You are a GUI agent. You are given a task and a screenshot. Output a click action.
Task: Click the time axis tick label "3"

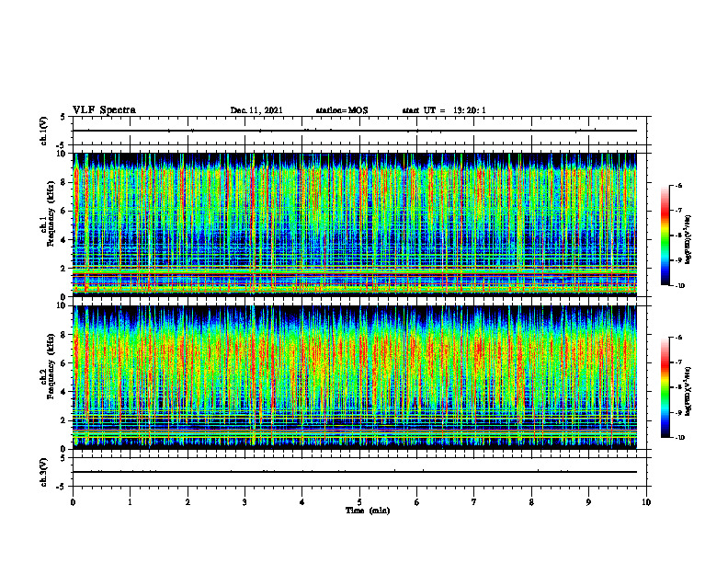click(245, 502)
